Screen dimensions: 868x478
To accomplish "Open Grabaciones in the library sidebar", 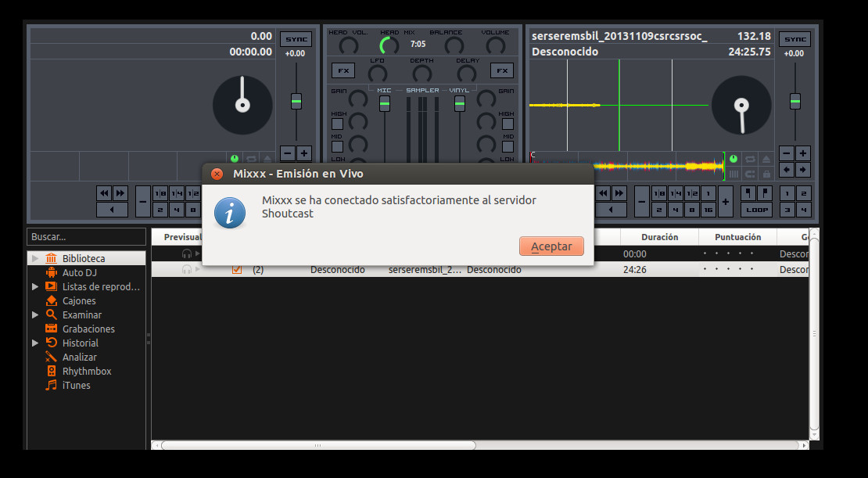I will [x=52, y=329].
